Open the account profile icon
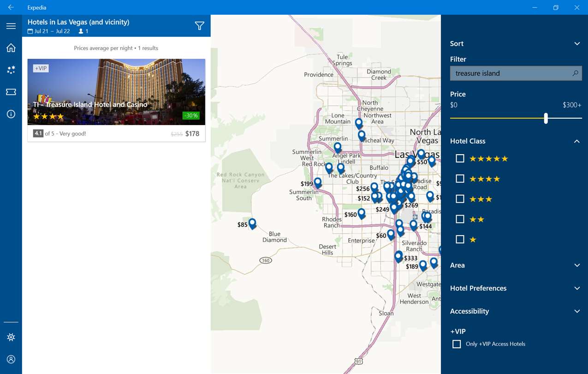Screen dimensions: 588x374 click(x=11, y=359)
